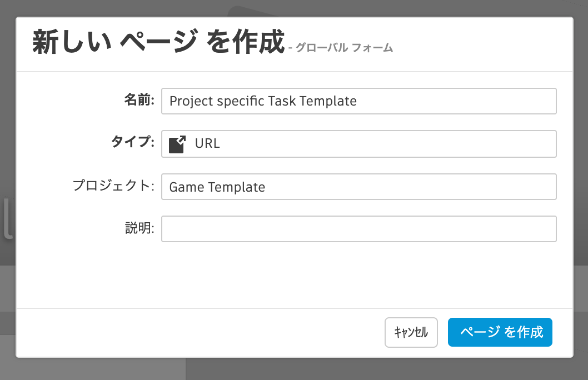This screenshot has height=380, width=588.
Task: Click the URL external-link icon in the タイプ field
Action: [177, 144]
